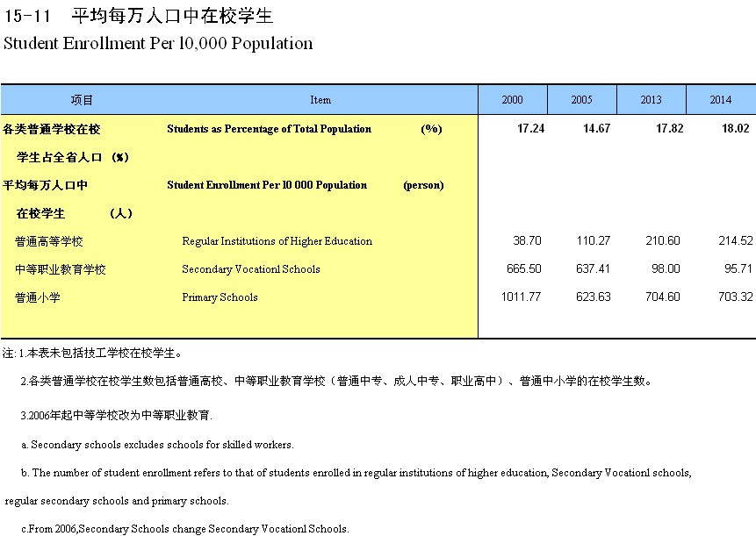Screen dimensions: 756x536
Task: Select the 2014 column header
Action: (x=720, y=100)
